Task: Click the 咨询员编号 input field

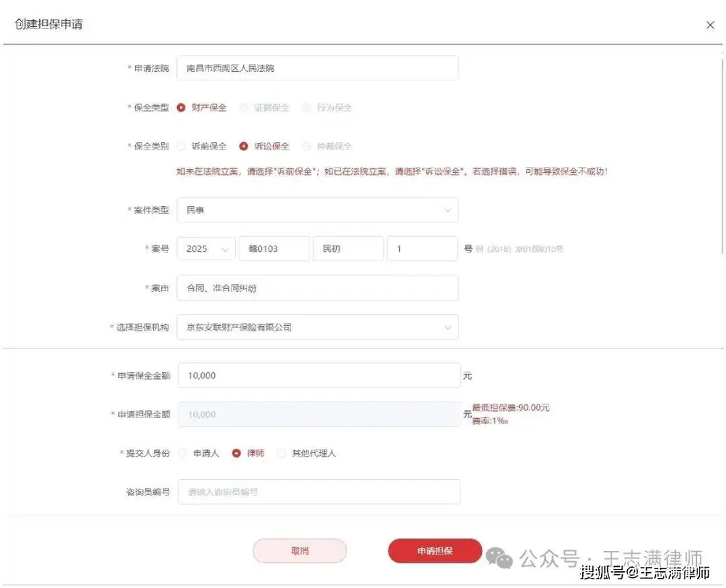Action: click(x=319, y=491)
